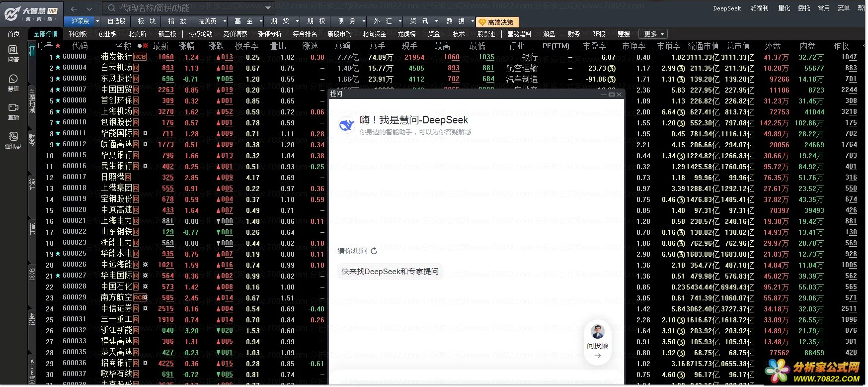
Task: Switch to the 首页 tab
Action: point(14,34)
